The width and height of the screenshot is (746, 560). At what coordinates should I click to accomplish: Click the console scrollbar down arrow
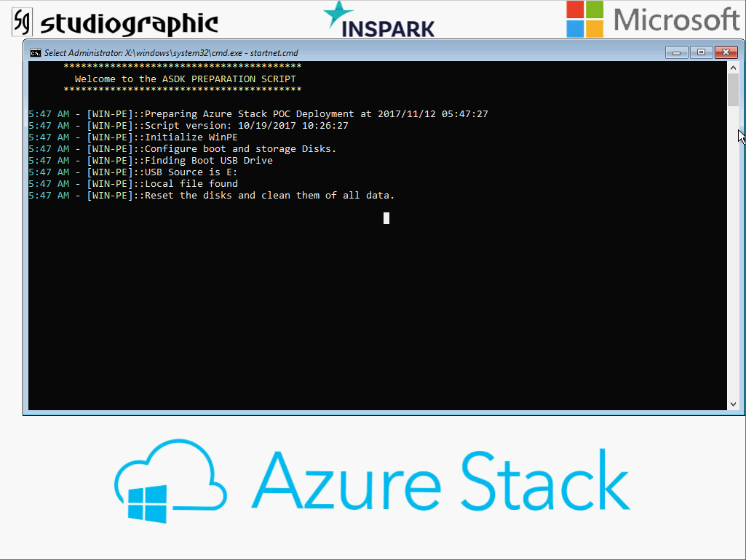point(733,404)
